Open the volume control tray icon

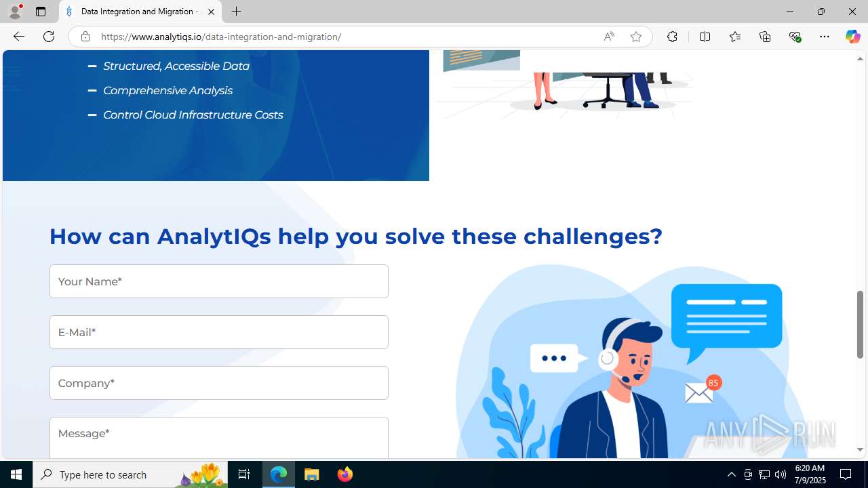pyautogui.click(x=781, y=474)
